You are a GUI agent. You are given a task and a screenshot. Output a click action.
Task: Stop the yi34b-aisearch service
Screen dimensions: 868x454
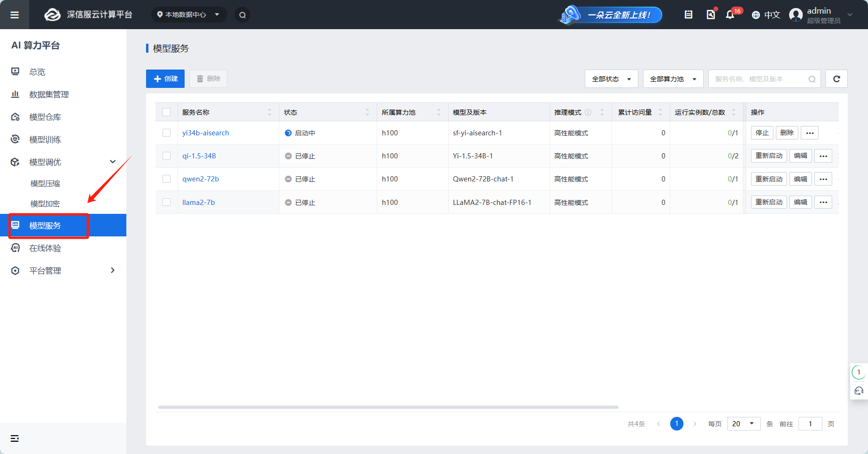(762, 133)
